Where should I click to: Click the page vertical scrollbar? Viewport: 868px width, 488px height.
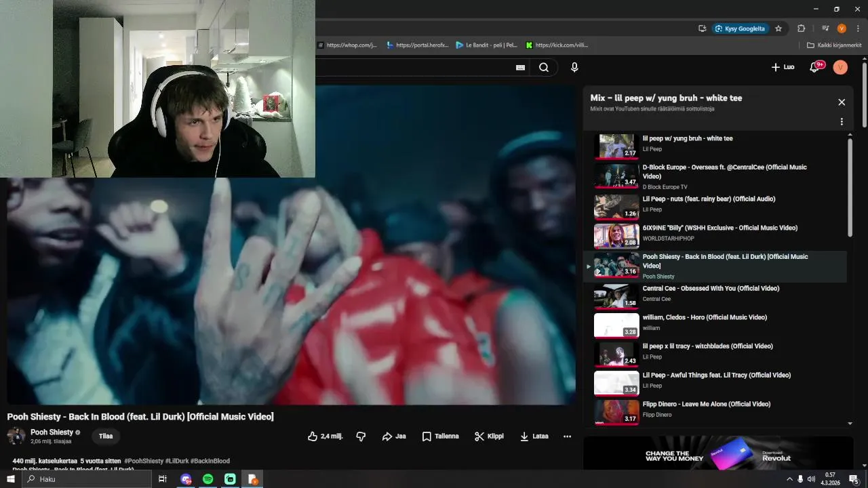point(864,95)
